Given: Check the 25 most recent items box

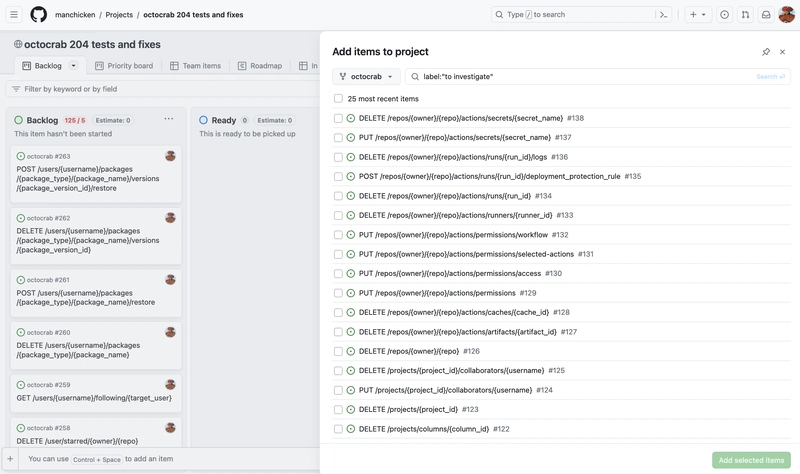Looking at the screenshot, I should pos(338,98).
